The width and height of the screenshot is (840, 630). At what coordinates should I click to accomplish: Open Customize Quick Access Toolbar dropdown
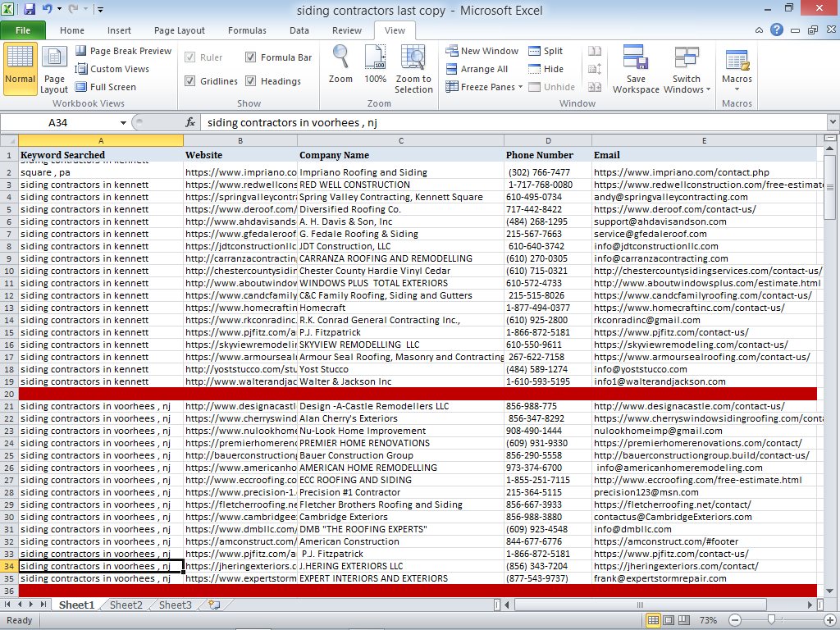pos(100,9)
